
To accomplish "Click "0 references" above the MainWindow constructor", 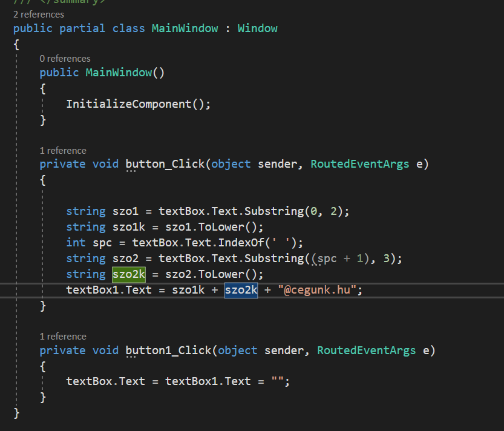I will [65, 59].
